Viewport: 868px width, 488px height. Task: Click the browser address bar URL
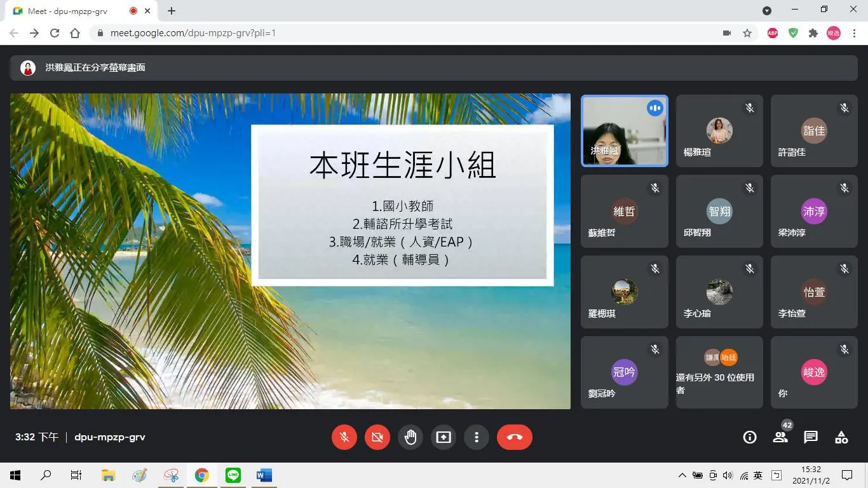[193, 33]
